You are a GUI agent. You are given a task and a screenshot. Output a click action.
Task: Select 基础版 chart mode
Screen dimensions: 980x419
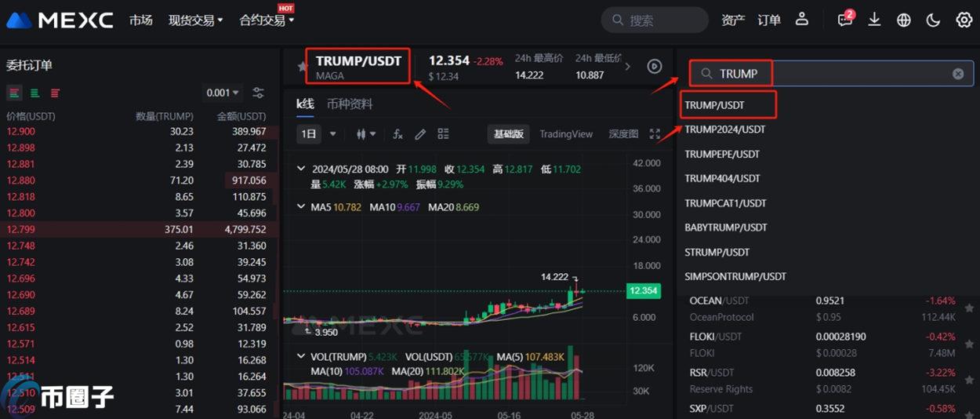coord(509,134)
